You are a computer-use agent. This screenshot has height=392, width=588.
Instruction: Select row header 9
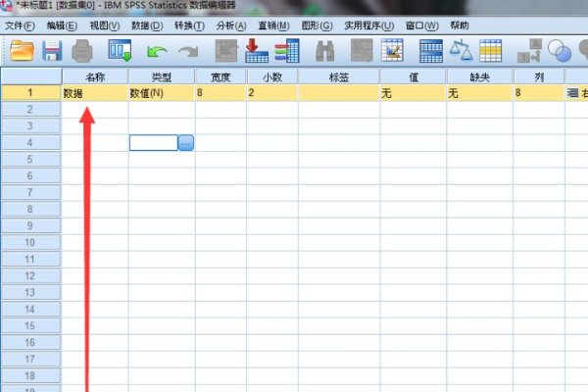[x=30, y=225]
